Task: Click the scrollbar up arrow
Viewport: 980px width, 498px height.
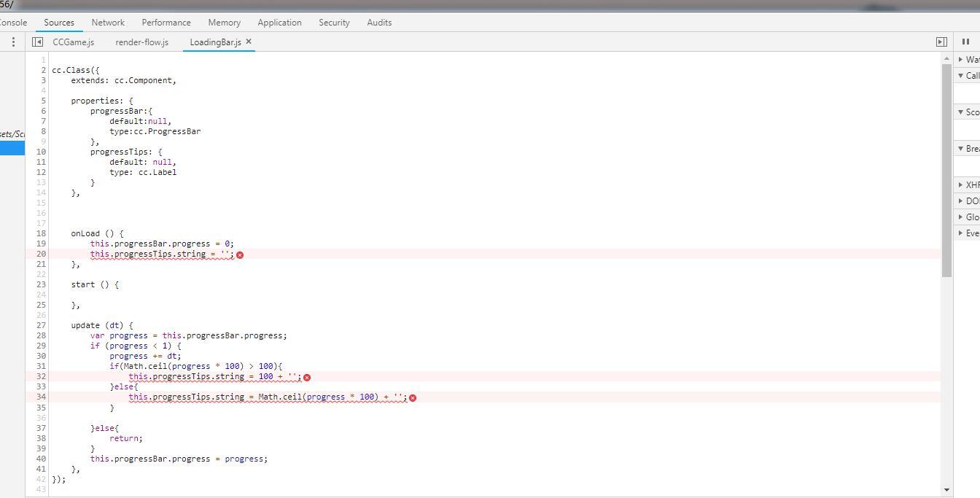Action: tap(947, 58)
